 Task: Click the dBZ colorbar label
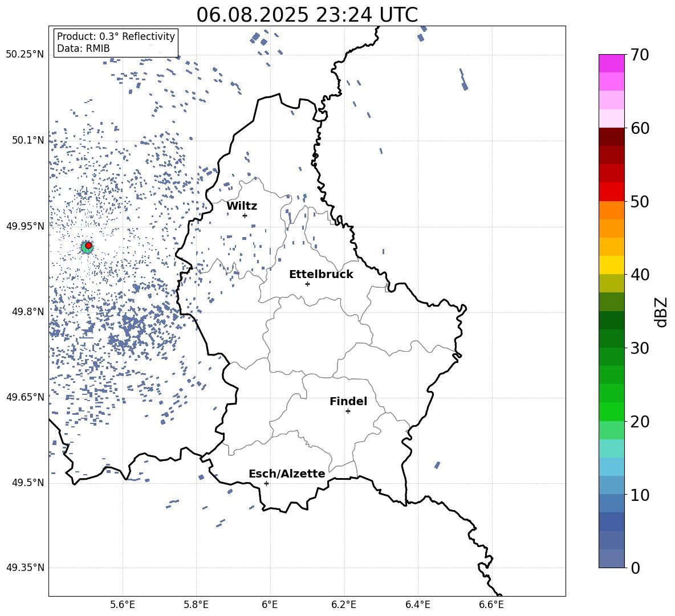pyautogui.click(x=660, y=312)
